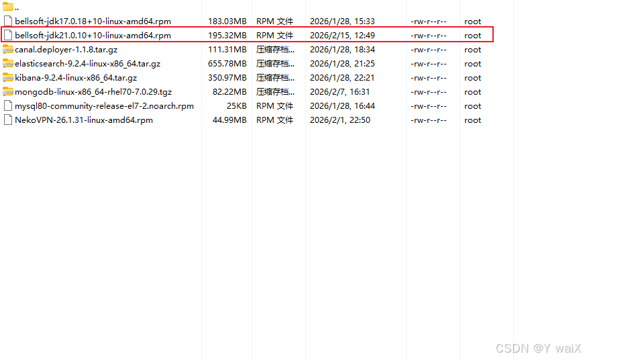Viewport: 644px width, 360px height.
Task: Click the file type of canal.deployer row
Action: [x=275, y=50]
